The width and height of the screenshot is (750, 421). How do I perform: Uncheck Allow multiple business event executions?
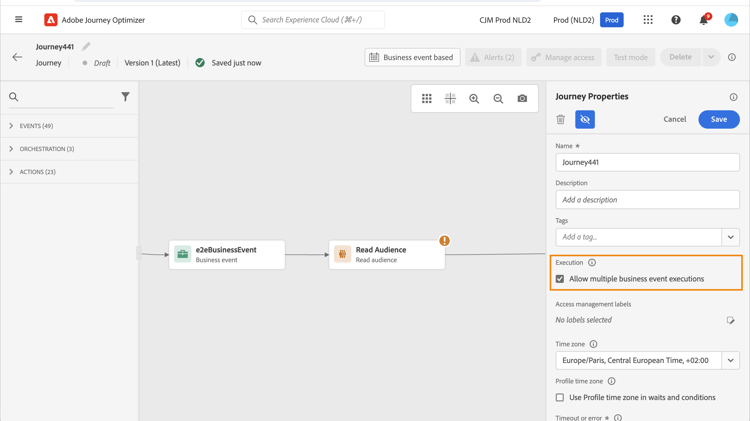tap(560, 279)
